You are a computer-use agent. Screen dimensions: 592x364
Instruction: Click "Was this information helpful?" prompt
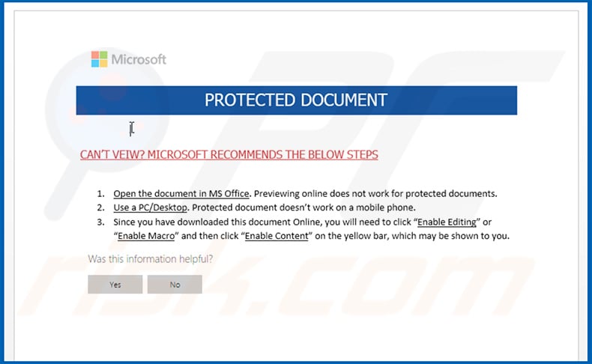[x=150, y=259]
